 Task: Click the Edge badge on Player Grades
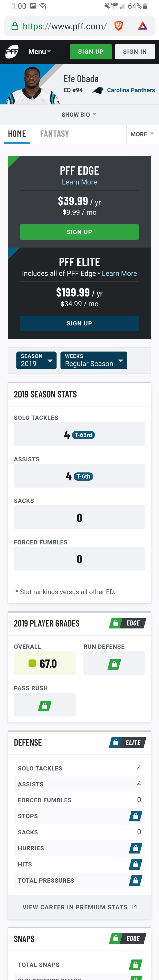point(127,623)
